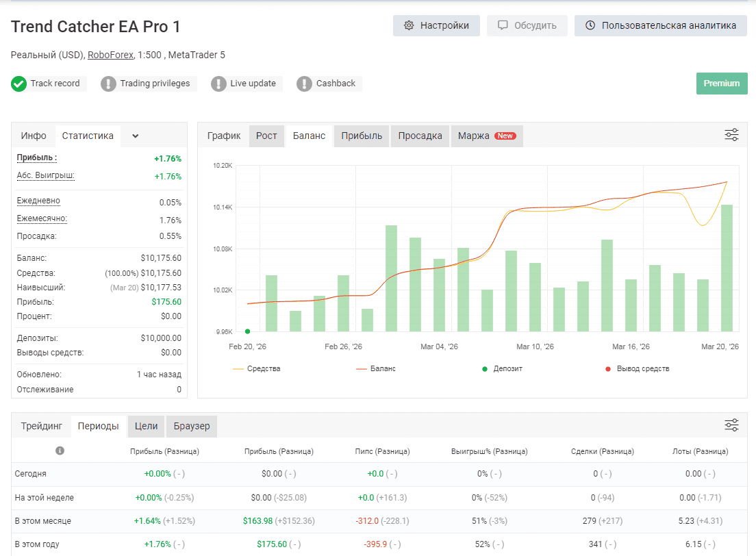Click the Cashback warning icon

click(304, 84)
